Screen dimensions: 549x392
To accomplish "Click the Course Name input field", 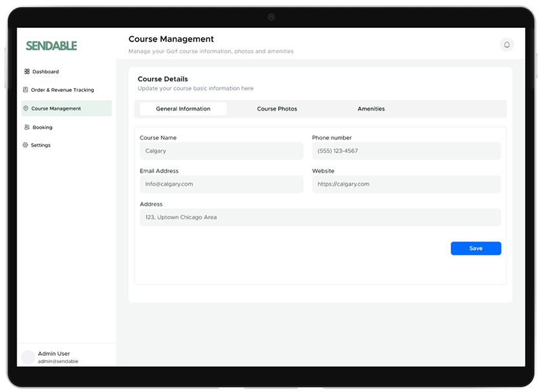I will [221, 151].
